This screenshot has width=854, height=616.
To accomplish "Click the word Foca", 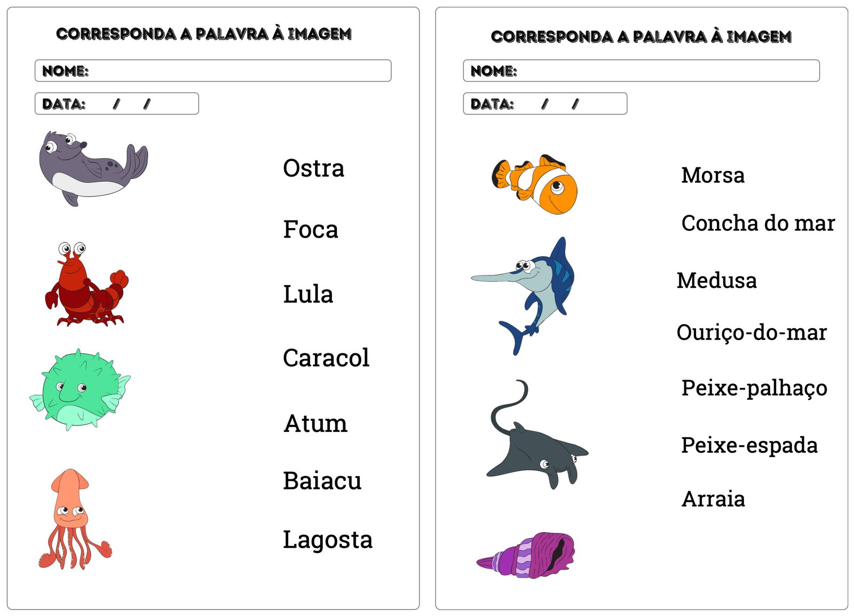I will point(311,230).
